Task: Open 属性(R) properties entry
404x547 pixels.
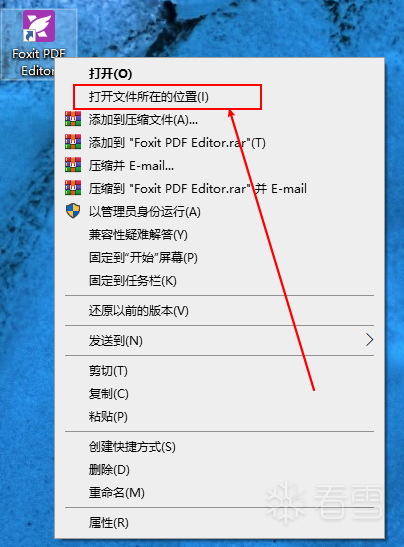Action: pos(219,523)
